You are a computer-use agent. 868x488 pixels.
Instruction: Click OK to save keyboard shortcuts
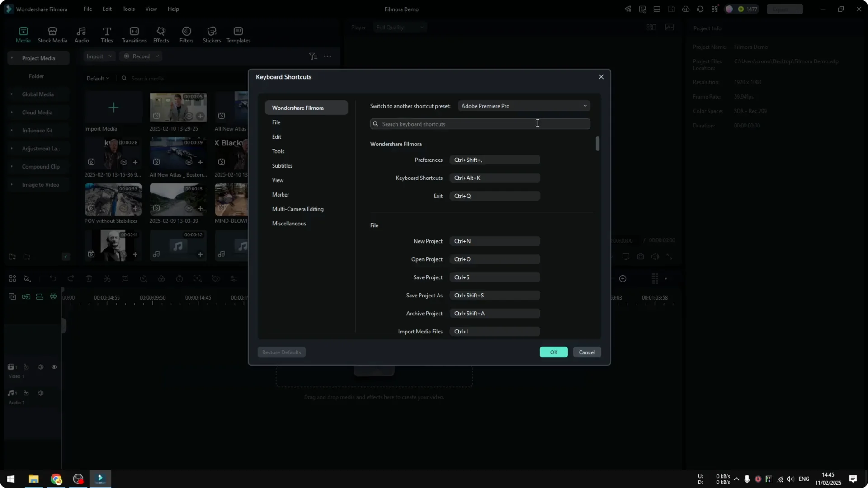tap(553, 352)
